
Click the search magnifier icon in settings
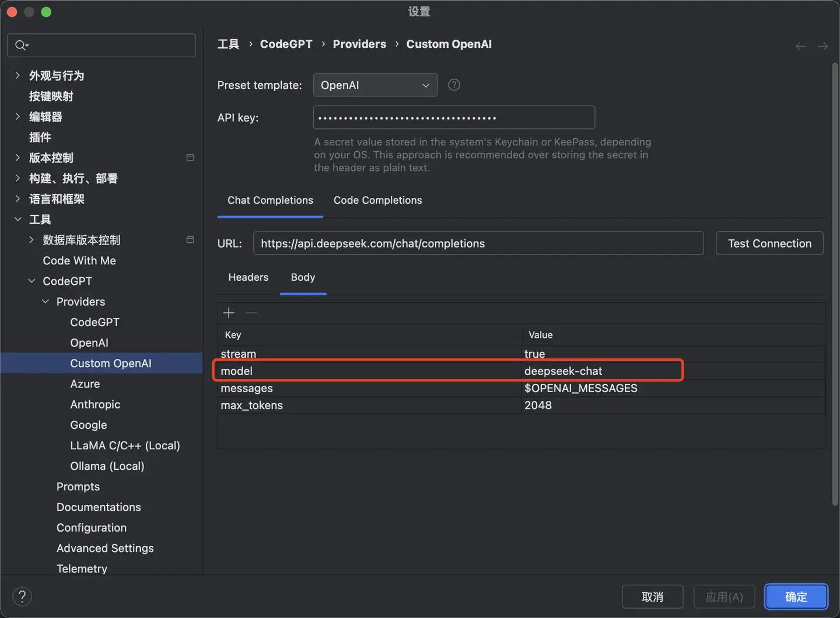coord(21,46)
